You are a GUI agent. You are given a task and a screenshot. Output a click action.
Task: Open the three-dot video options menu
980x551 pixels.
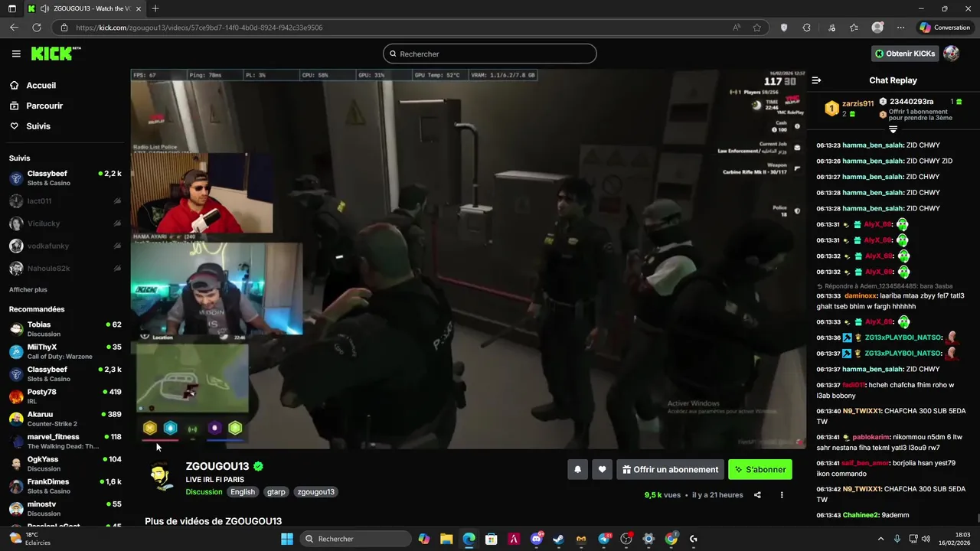click(782, 495)
